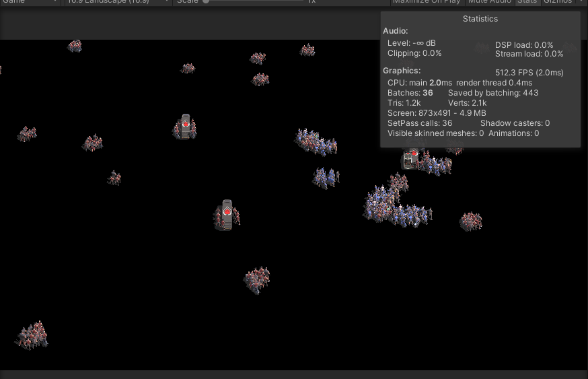Toggle Mute Audio in Game view toolbar

click(489, 2)
